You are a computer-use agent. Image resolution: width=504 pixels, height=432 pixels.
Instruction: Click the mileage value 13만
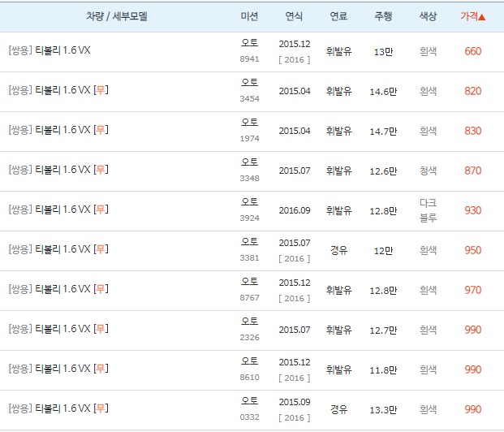click(x=383, y=52)
